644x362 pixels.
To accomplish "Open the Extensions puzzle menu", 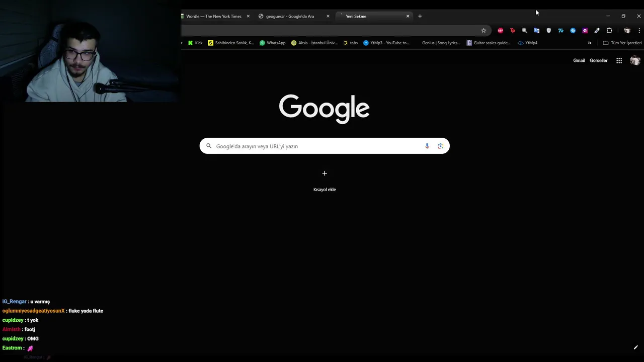I will 609,31.
